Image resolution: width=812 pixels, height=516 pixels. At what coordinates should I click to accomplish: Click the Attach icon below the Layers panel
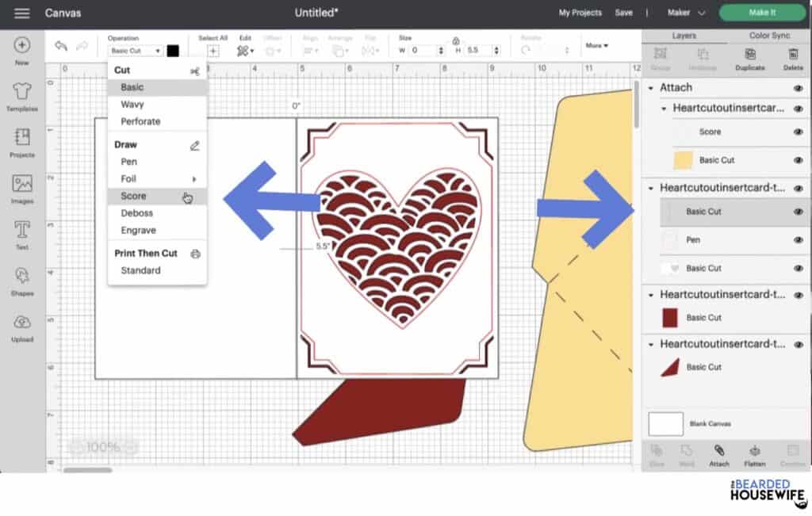(x=719, y=455)
